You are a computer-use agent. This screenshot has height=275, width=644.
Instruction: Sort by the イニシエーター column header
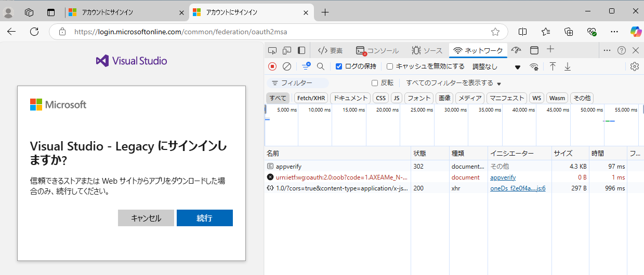point(519,154)
